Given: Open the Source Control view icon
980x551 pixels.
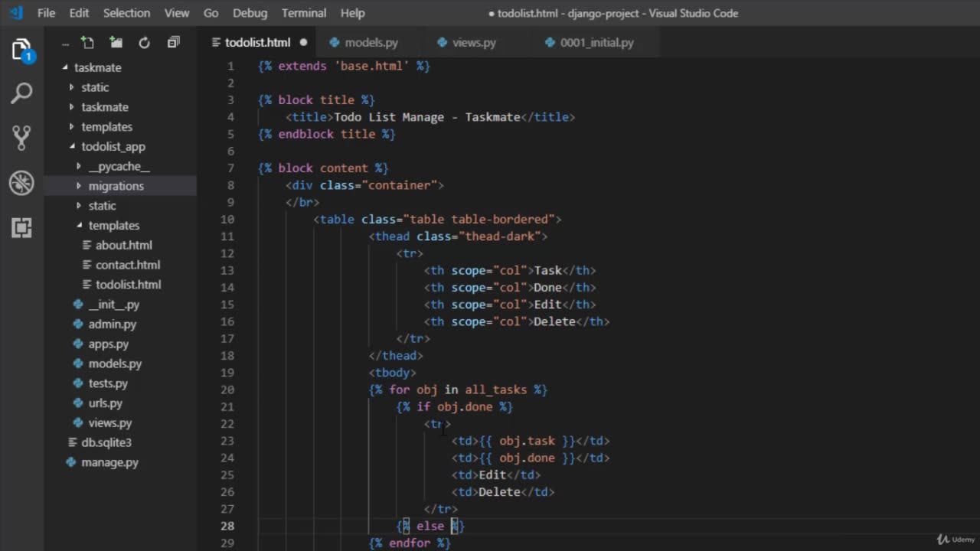Looking at the screenshot, I should click(21, 138).
